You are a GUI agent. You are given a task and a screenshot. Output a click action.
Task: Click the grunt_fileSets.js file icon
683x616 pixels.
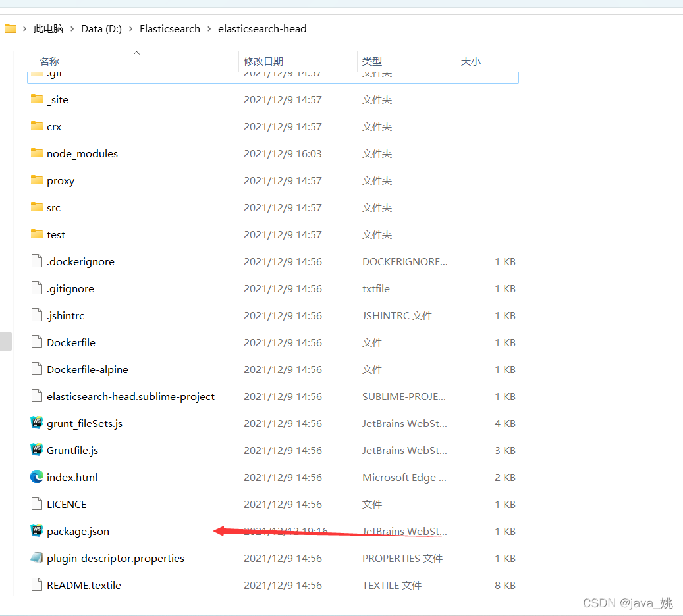[37, 423]
